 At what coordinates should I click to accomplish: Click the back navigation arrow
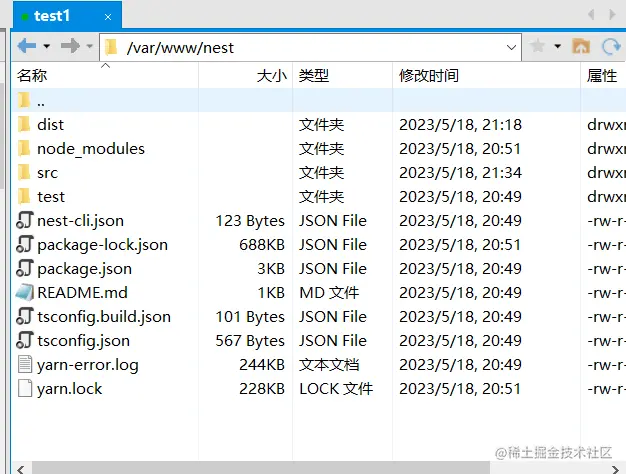pyautogui.click(x=27, y=46)
